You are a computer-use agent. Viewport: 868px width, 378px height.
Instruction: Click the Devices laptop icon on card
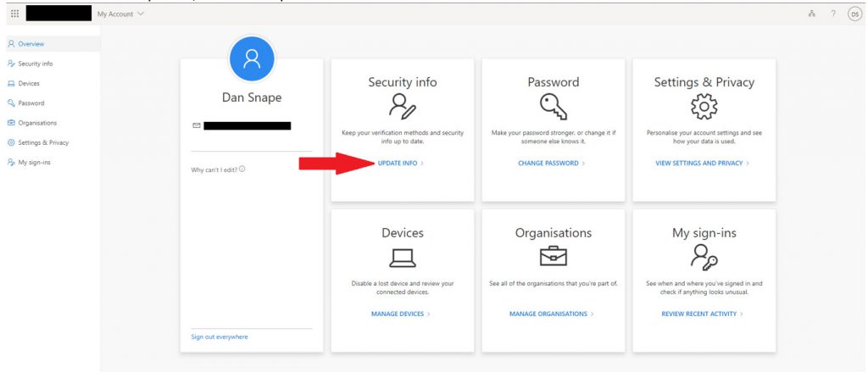click(403, 258)
